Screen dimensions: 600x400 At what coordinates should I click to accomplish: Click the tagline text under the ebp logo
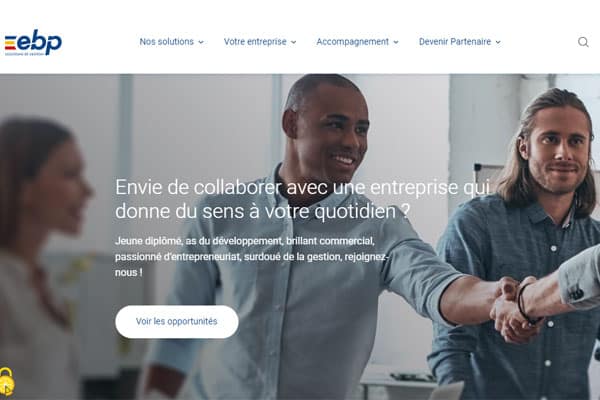pyautogui.click(x=22, y=54)
